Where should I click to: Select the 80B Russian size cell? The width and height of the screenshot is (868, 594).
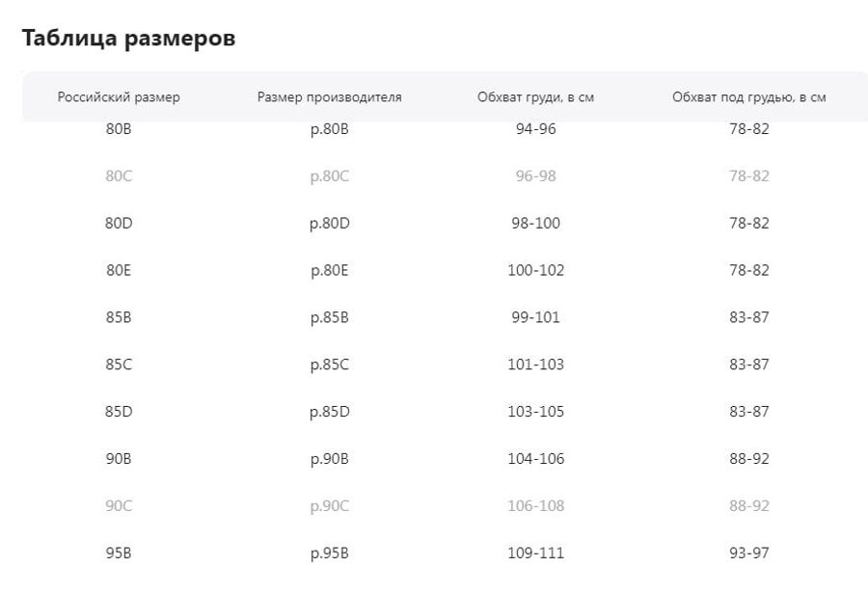(119, 129)
